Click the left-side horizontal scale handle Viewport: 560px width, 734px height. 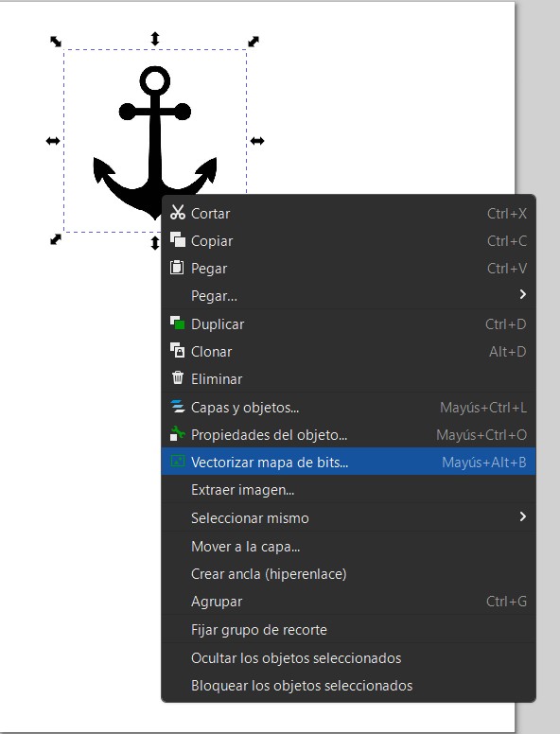[53, 140]
